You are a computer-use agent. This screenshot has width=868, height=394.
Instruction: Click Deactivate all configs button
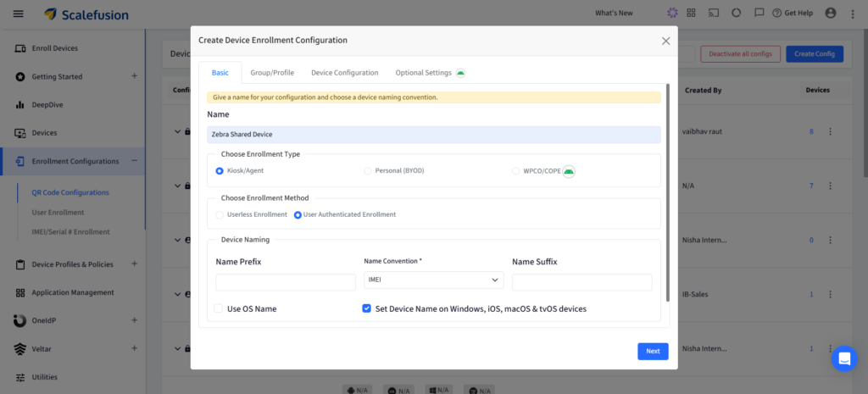740,53
